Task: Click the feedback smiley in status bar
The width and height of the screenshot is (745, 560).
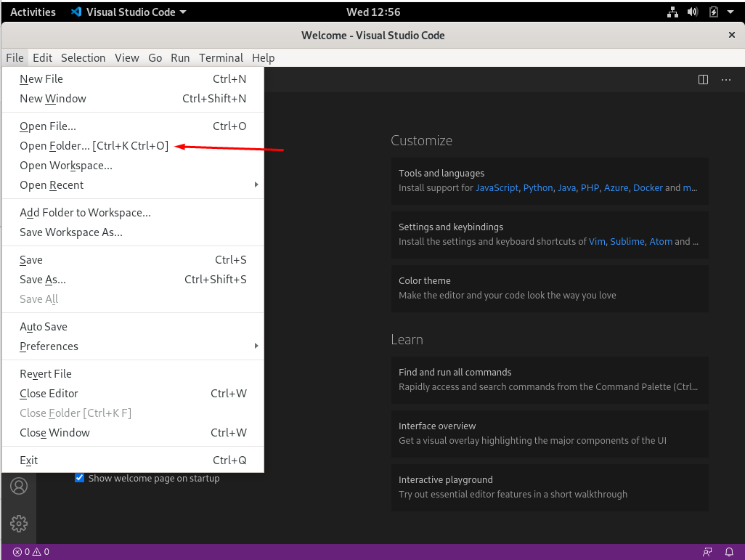Action: click(707, 552)
